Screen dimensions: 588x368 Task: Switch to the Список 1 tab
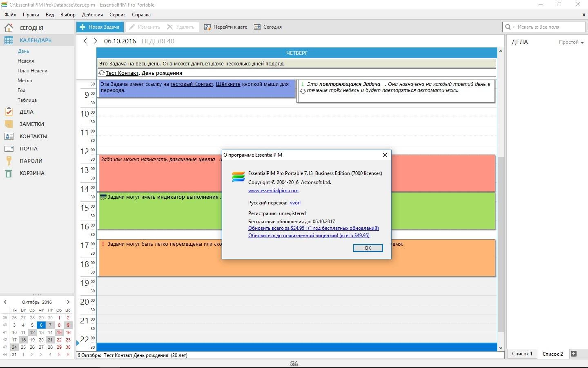coord(522,354)
